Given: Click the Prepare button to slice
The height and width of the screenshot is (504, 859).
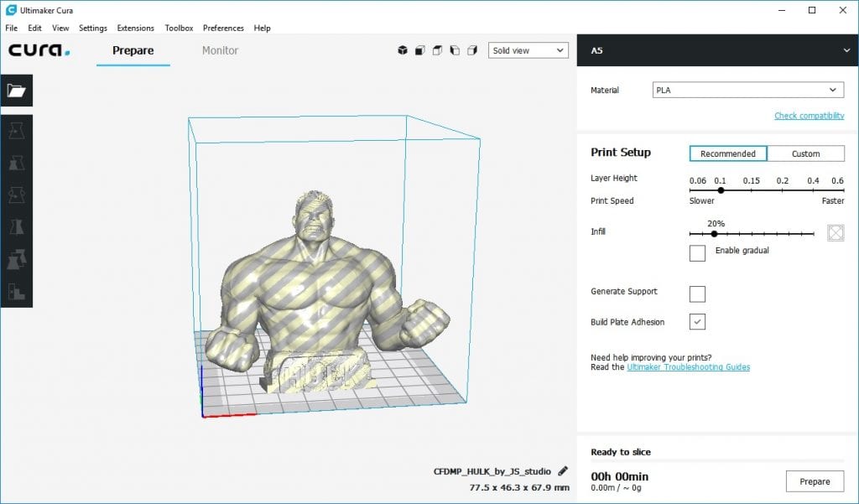Looking at the screenshot, I should (815, 481).
